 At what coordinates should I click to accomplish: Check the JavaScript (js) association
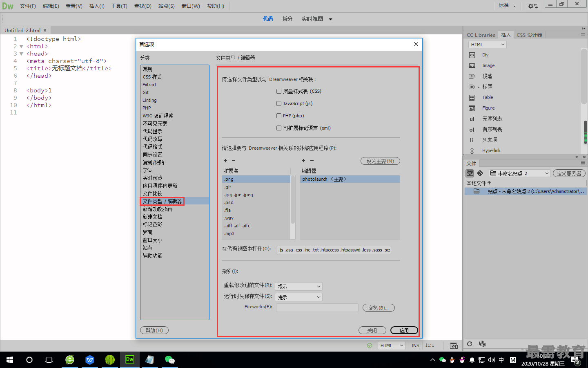[279, 103]
